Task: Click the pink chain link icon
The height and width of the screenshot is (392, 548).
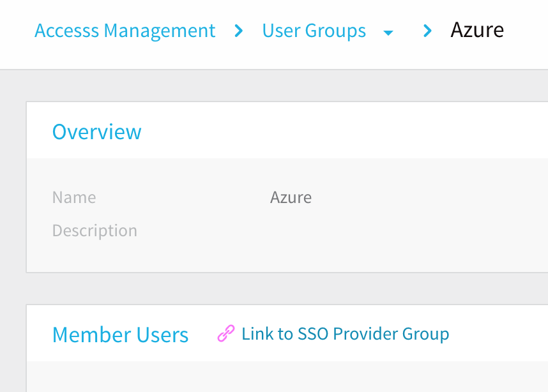Action: (x=226, y=333)
